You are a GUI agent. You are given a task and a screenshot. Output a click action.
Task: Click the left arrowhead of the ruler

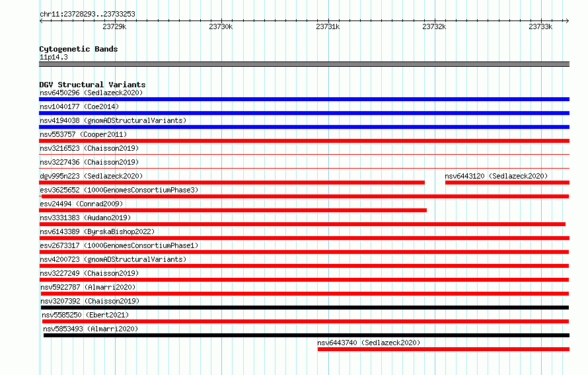(x=41, y=21)
